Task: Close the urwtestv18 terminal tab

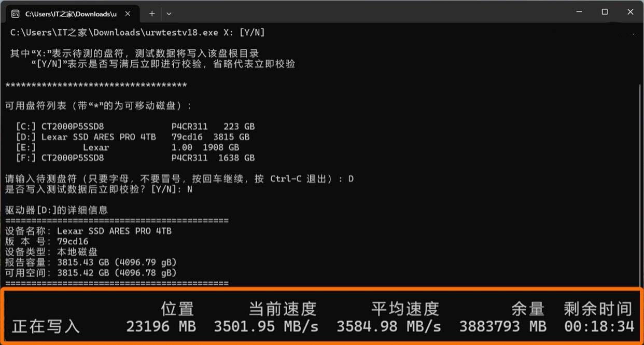Action: point(128,13)
